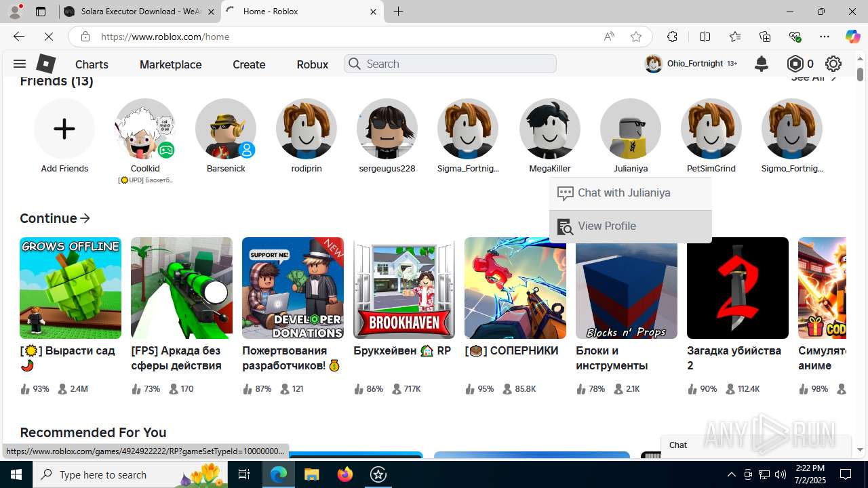The width and height of the screenshot is (868, 488).
Task: Open the settings gear icon
Action: (833, 64)
